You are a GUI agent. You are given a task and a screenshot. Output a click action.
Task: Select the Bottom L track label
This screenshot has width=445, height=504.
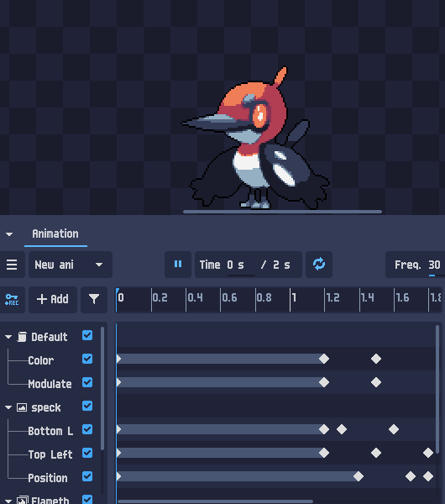[50, 431]
